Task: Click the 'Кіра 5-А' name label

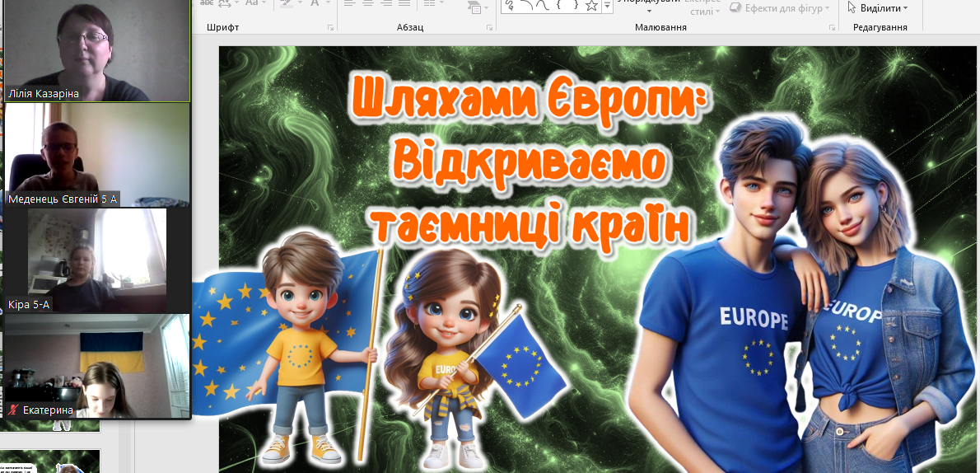Action: click(x=29, y=305)
